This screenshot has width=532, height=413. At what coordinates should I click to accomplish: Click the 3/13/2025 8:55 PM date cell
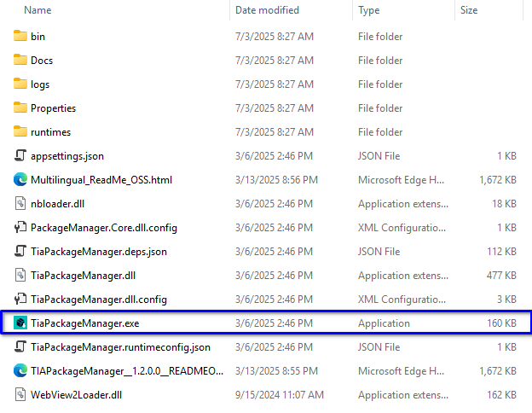pyautogui.click(x=276, y=371)
